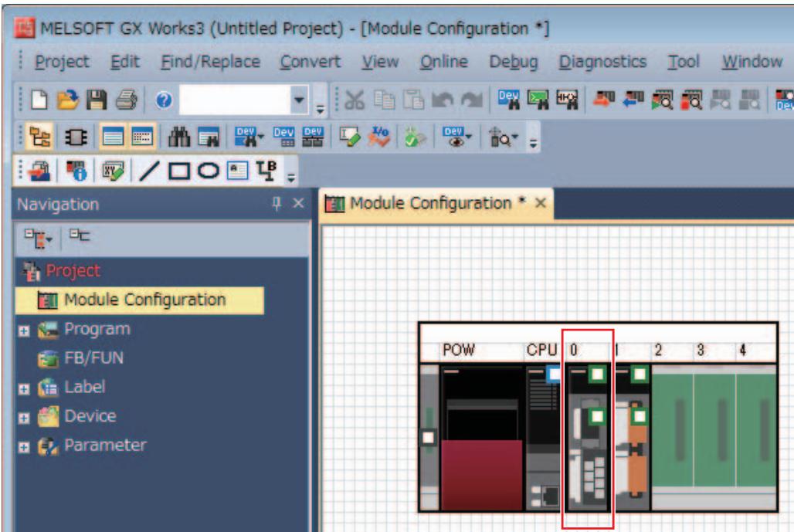Open the Project menu

click(x=62, y=62)
